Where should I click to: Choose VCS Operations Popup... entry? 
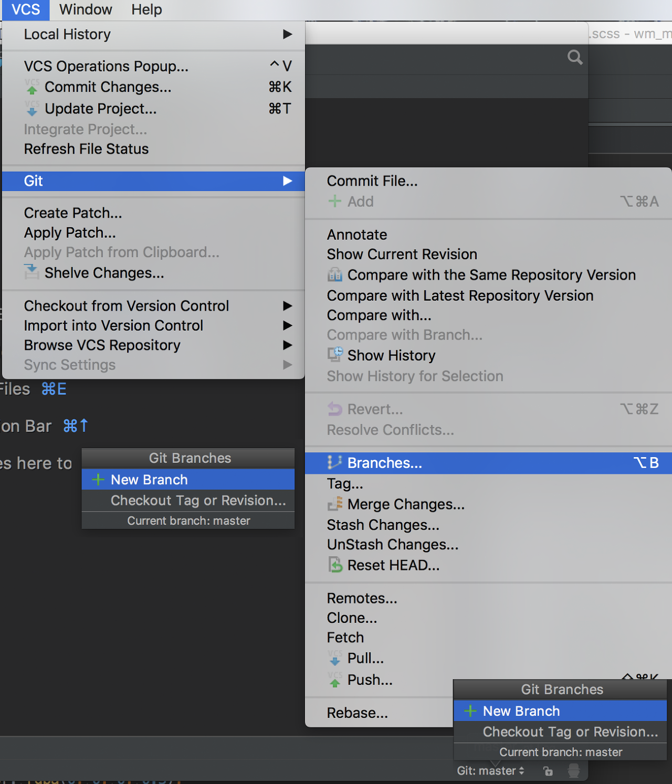pos(153,66)
